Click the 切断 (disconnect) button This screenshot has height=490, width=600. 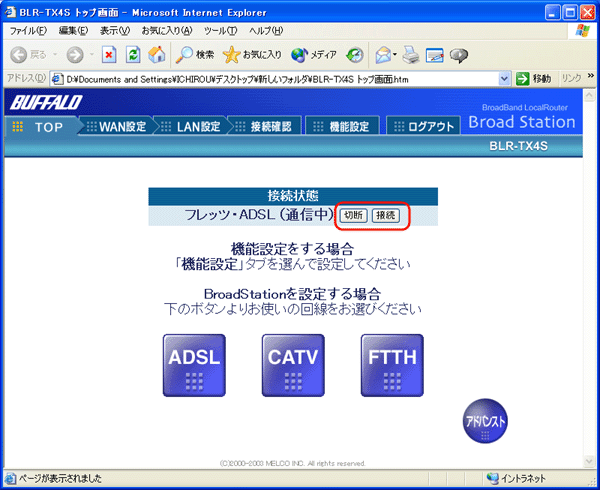[x=354, y=215]
